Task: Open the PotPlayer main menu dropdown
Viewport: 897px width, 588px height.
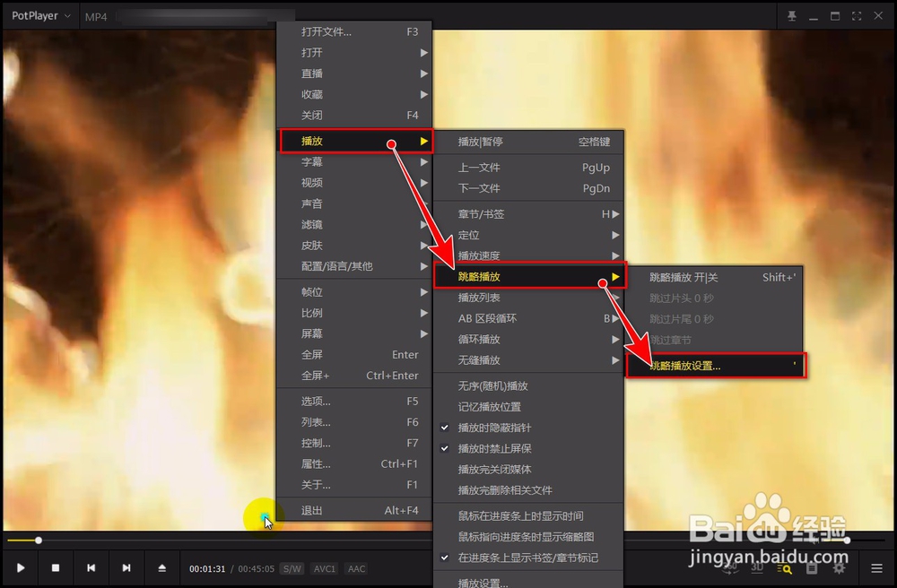Action: click(40, 16)
